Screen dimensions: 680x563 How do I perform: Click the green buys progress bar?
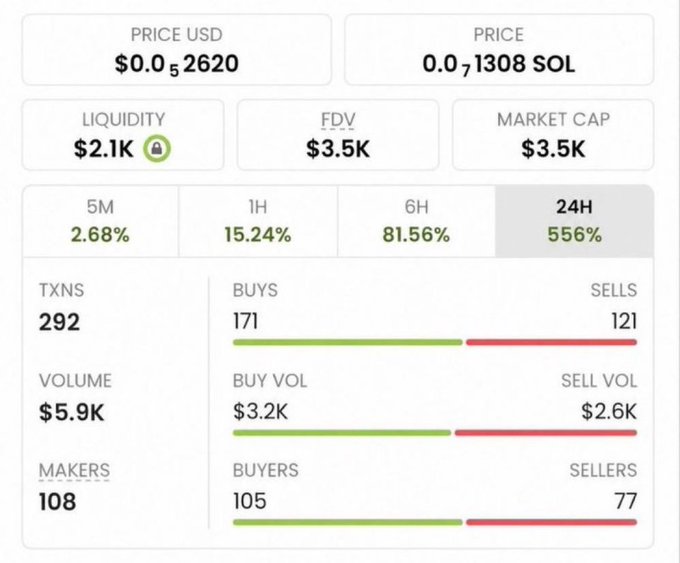pos(348,343)
